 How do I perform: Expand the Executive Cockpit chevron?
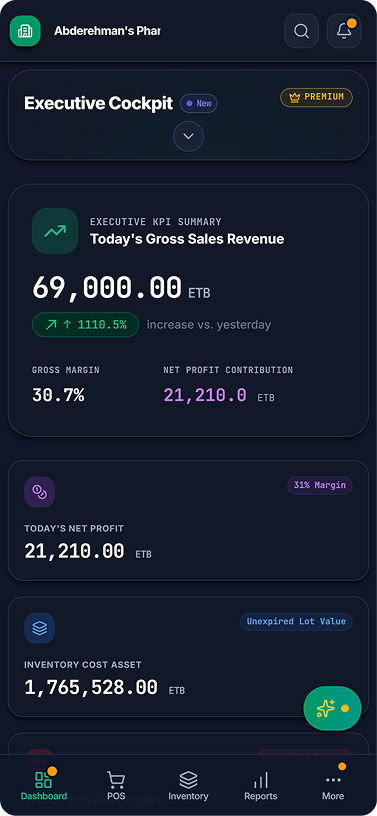(188, 136)
